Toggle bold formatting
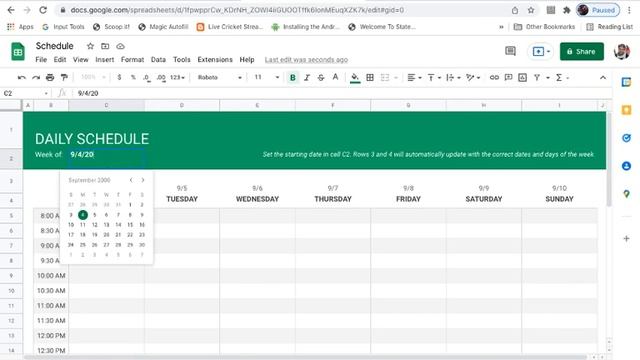 (293, 77)
